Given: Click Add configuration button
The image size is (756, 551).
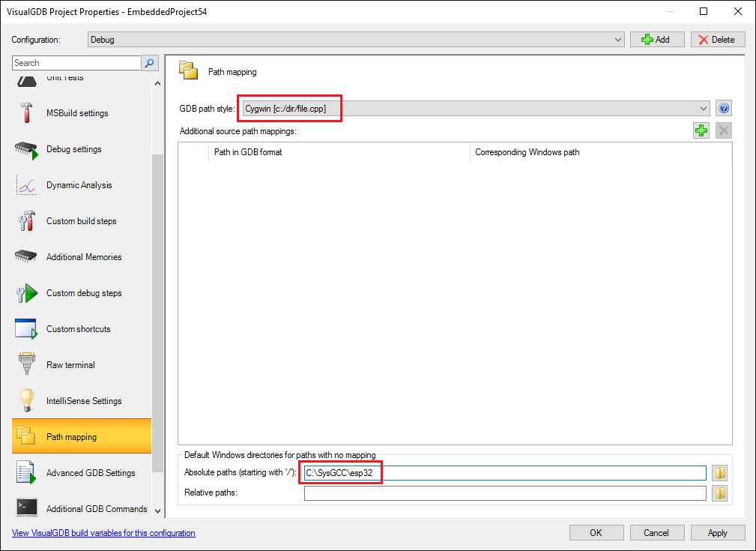Looking at the screenshot, I should [x=657, y=40].
